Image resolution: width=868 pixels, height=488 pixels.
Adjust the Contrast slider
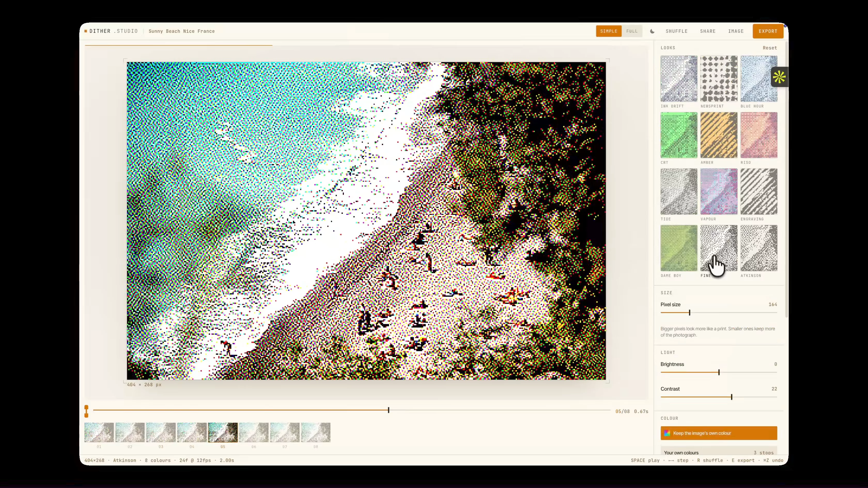719,397
